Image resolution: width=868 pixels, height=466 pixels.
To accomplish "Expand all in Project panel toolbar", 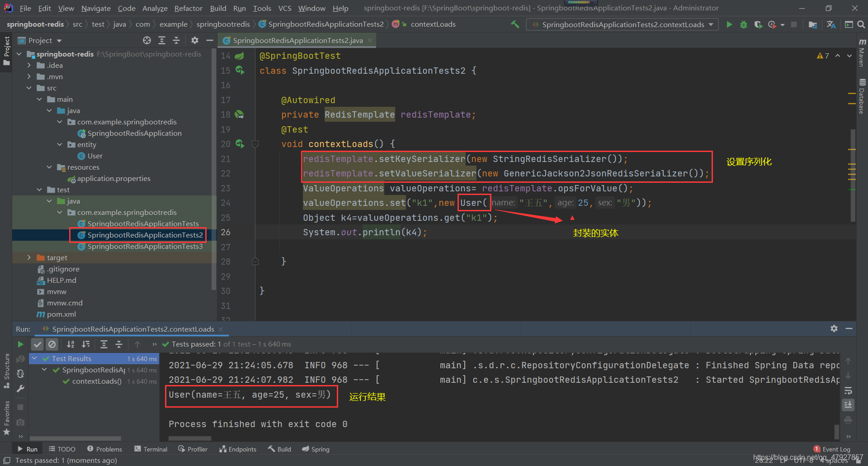I will [x=162, y=41].
